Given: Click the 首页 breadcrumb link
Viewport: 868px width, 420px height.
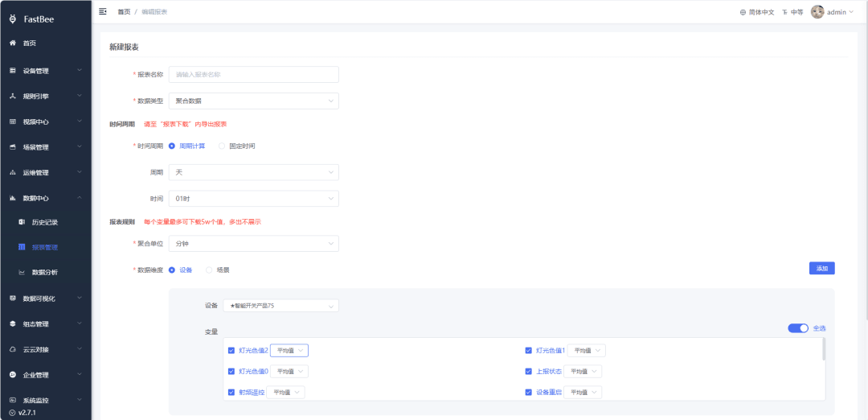Looking at the screenshot, I should coord(124,11).
